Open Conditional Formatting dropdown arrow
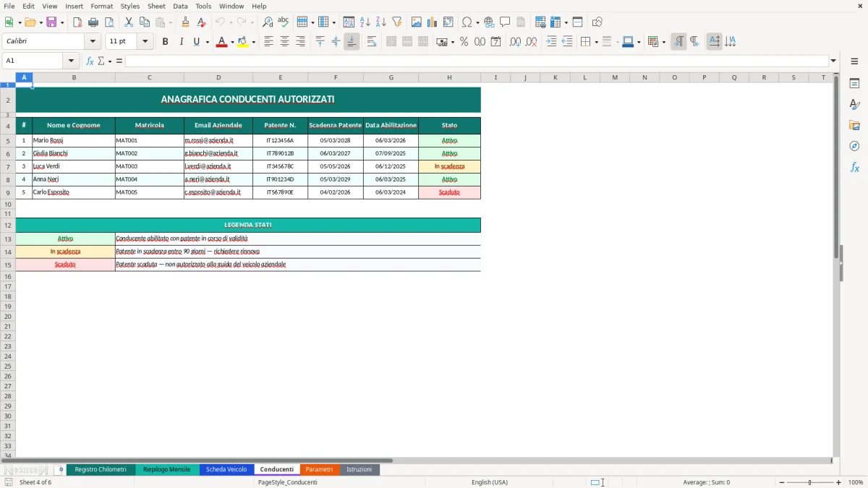Image resolution: width=868 pixels, height=488 pixels. click(x=663, y=42)
